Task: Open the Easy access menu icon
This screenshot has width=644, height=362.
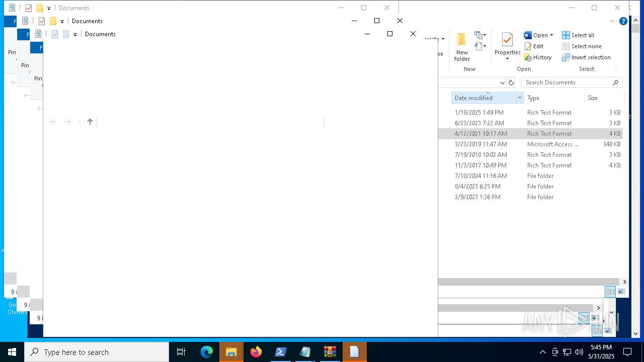Action: [480, 46]
